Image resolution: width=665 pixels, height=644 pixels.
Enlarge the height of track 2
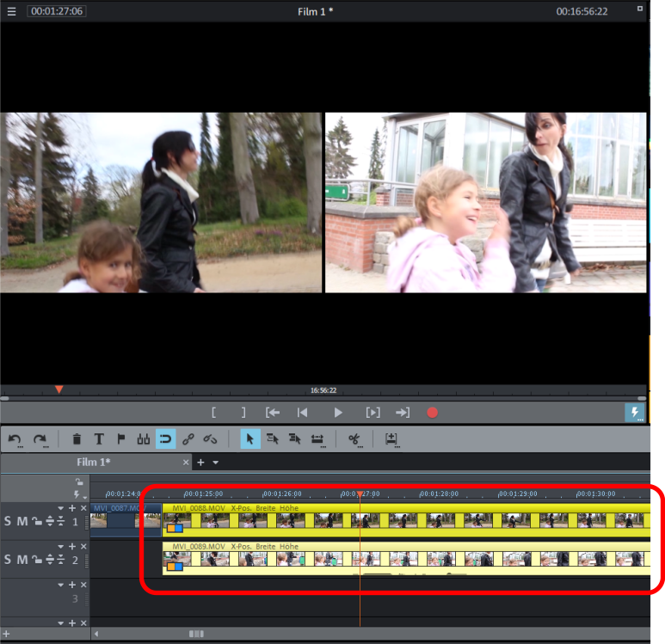click(x=50, y=560)
